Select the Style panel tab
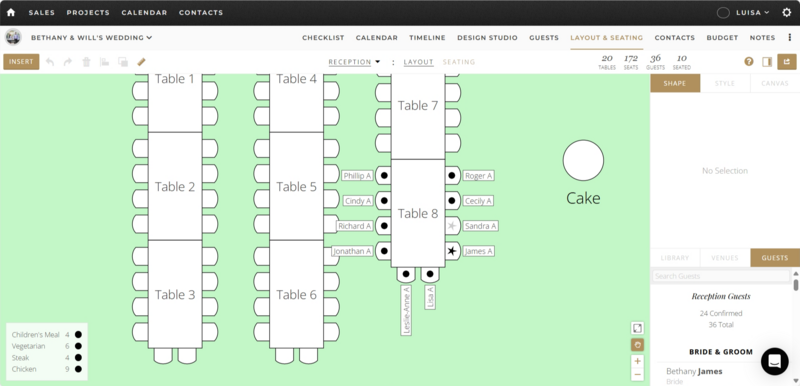 (x=724, y=83)
